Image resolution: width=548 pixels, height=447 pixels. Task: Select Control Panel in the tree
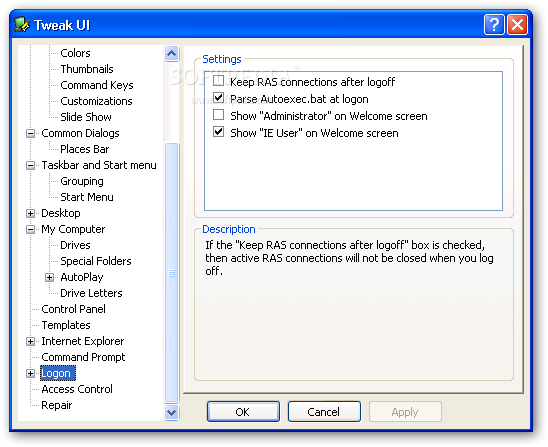[73, 309]
